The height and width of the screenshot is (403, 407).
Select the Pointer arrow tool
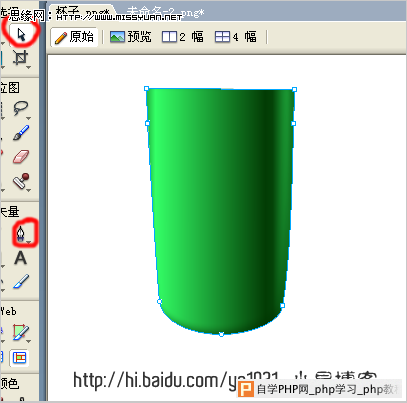22,35
